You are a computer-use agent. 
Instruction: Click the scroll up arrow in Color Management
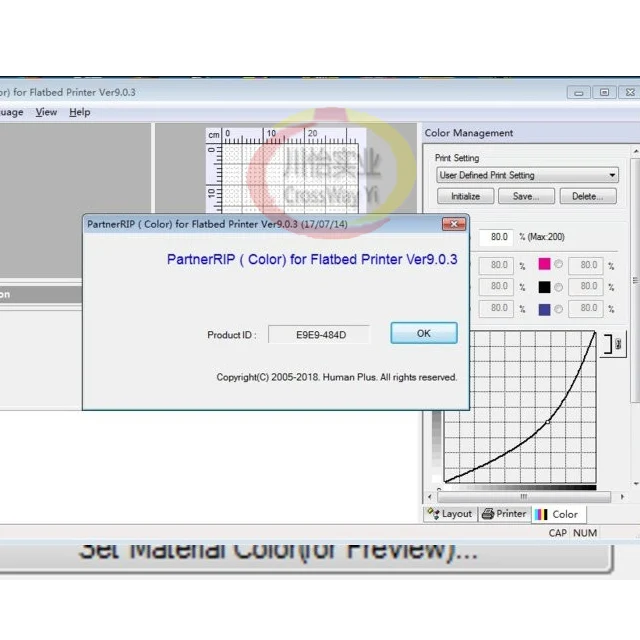click(636, 151)
